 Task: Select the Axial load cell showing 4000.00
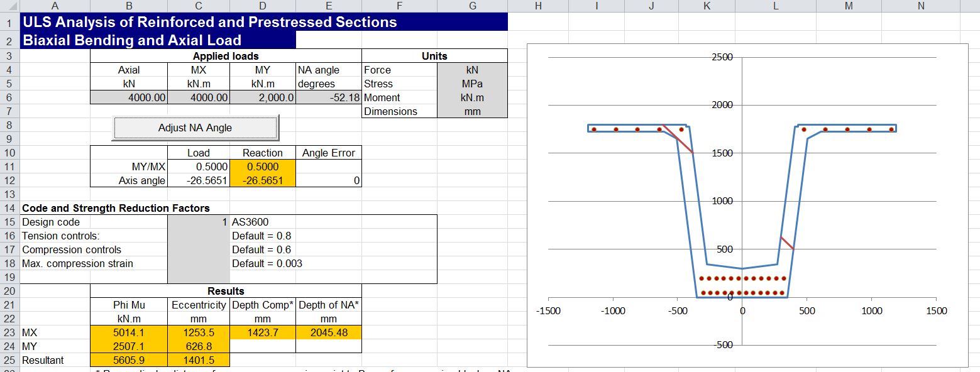(129, 97)
